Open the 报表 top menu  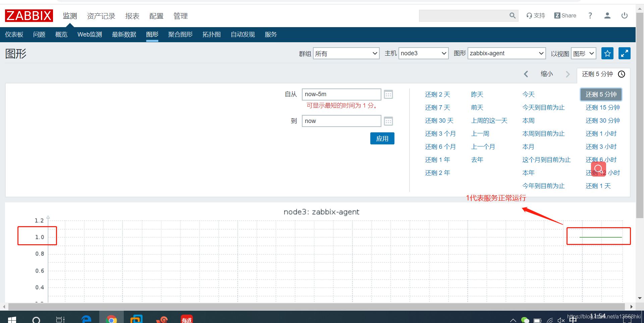pyautogui.click(x=132, y=16)
